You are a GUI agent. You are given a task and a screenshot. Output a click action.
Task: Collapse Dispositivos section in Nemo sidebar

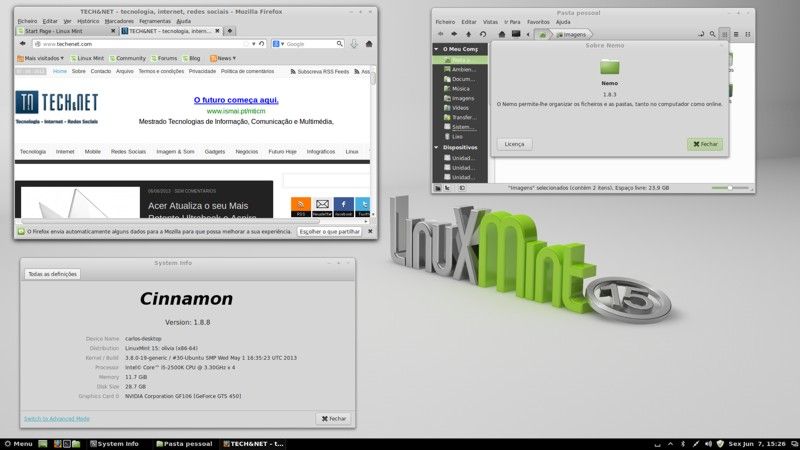(436, 147)
